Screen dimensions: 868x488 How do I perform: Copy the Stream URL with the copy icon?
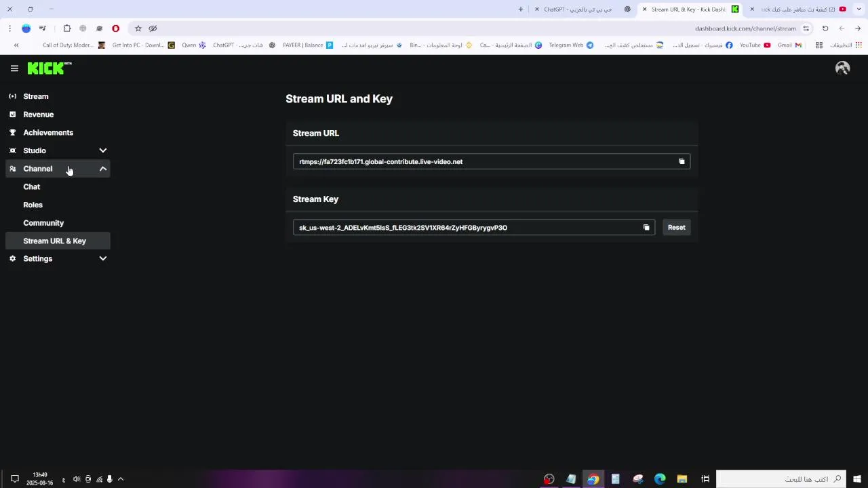(682, 161)
